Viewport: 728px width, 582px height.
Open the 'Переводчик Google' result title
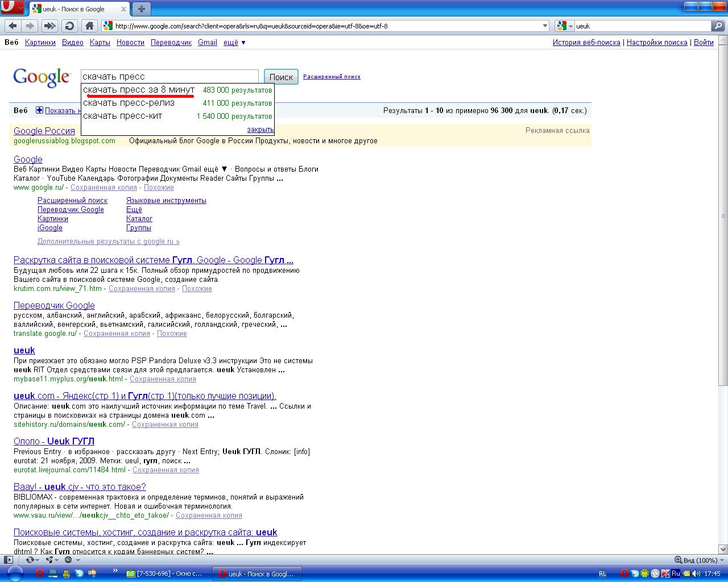54,306
